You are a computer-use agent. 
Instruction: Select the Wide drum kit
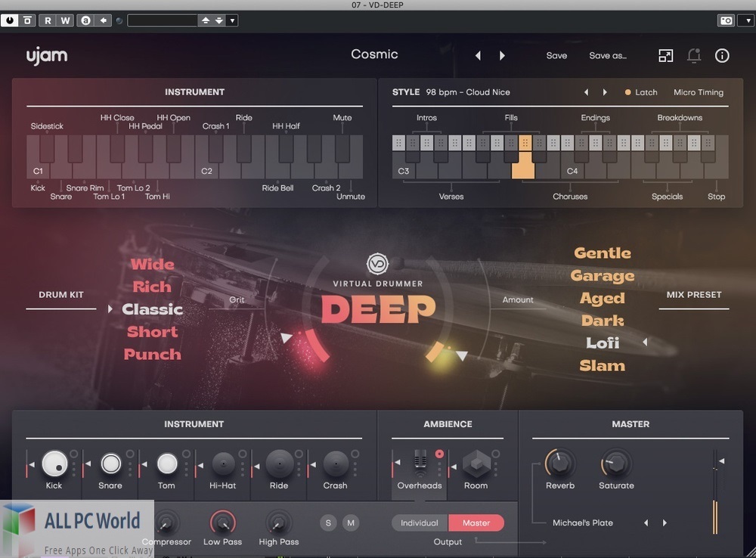(x=153, y=265)
